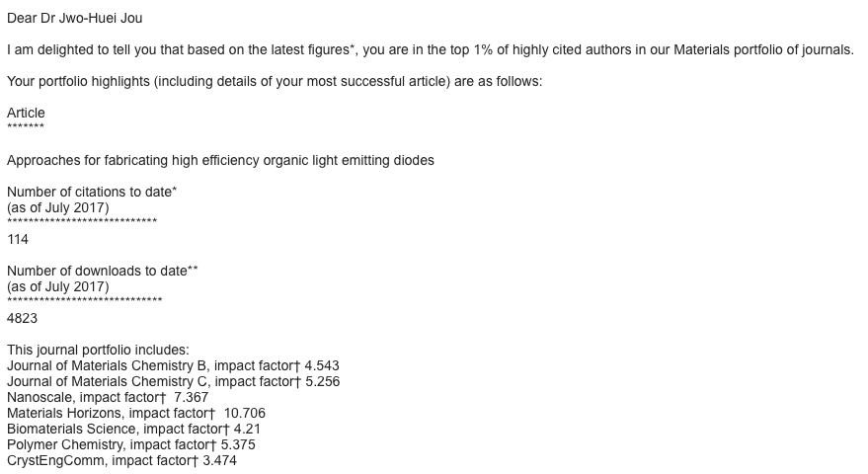The width and height of the screenshot is (868, 474).
Task: Click the 'Article' heading
Action: click(26, 113)
